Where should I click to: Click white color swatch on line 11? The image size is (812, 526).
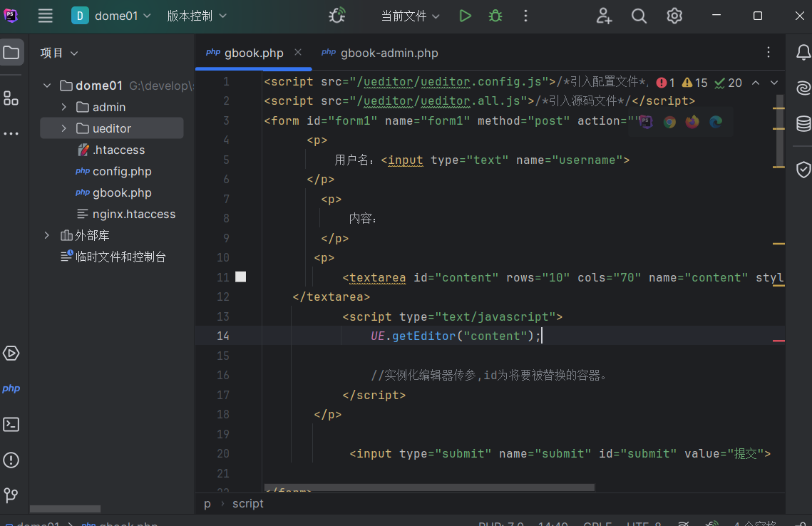[x=241, y=277]
